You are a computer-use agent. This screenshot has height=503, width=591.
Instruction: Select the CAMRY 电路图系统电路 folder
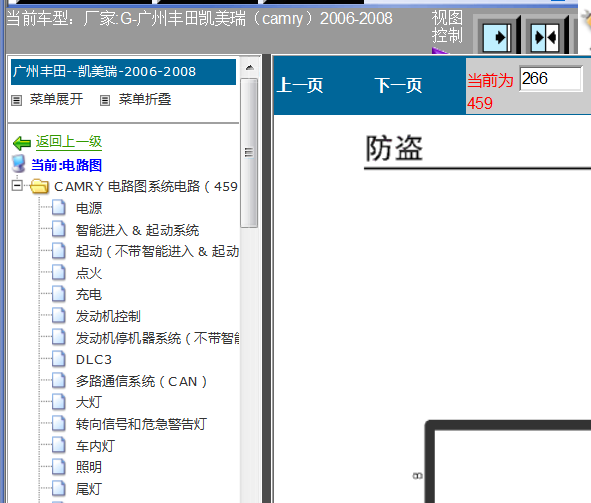pyautogui.click(x=146, y=187)
